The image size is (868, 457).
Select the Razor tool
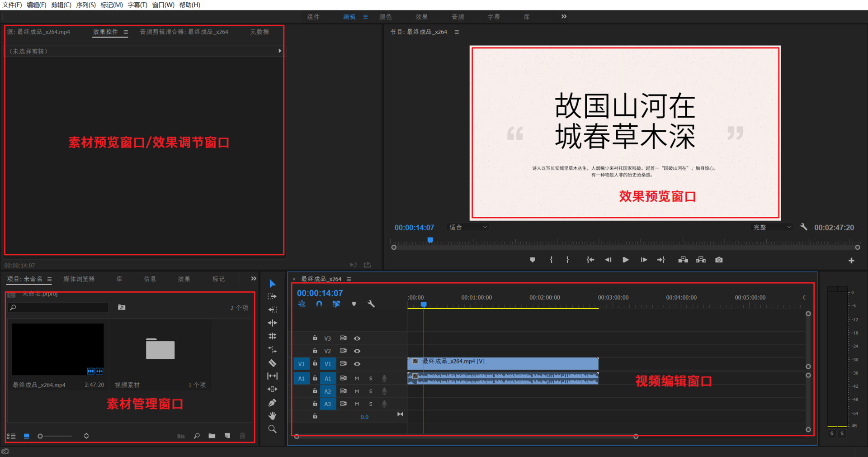(272, 363)
